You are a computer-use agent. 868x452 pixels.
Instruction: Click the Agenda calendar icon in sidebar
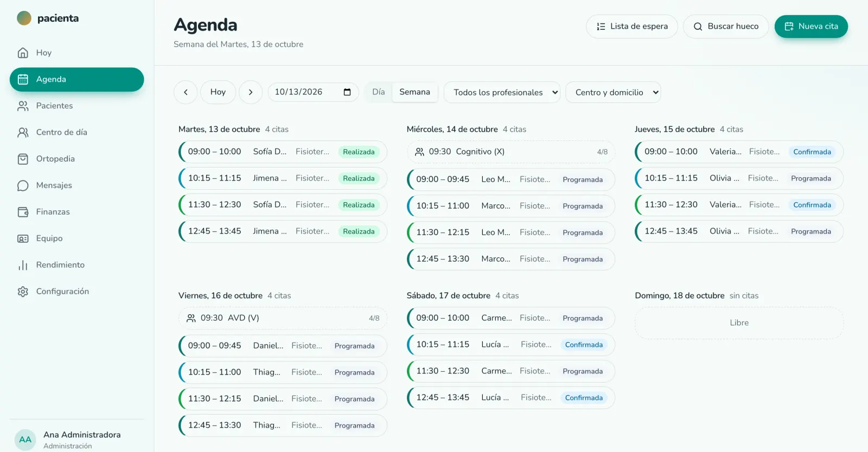[x=23, y=79]
